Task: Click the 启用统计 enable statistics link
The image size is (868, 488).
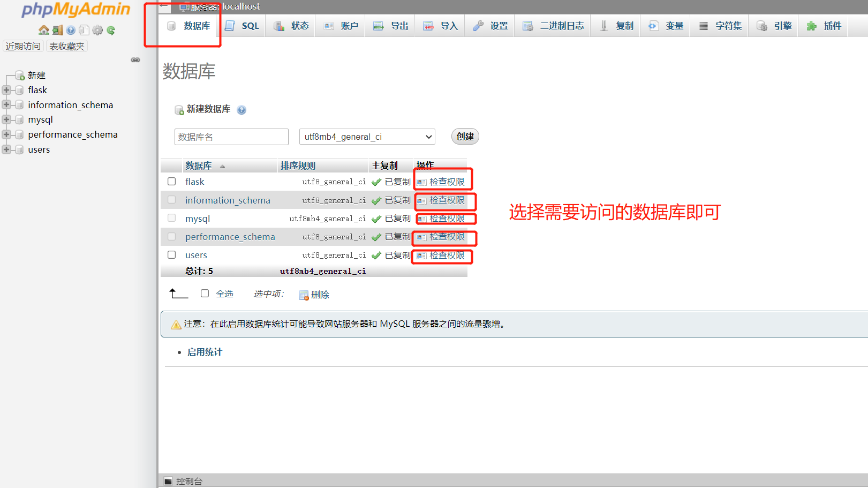Action: click(205, 352)
